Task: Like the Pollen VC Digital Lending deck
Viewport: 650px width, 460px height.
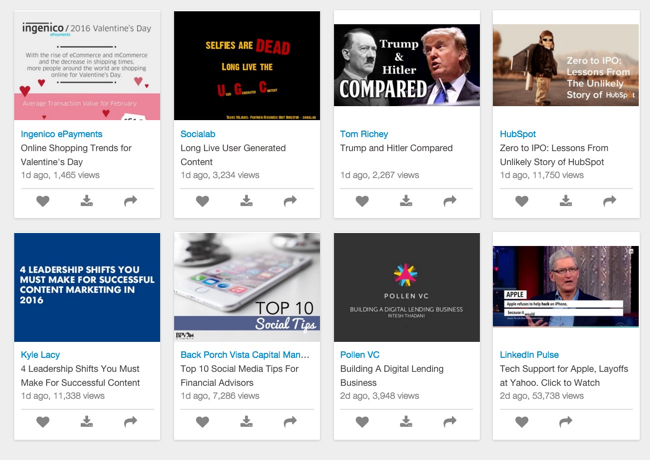Action: pyautogui.click(x=362, y=422)
